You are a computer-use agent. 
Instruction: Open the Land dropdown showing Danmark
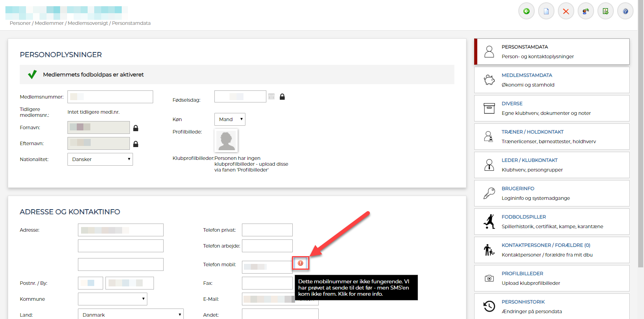[131, 314]
